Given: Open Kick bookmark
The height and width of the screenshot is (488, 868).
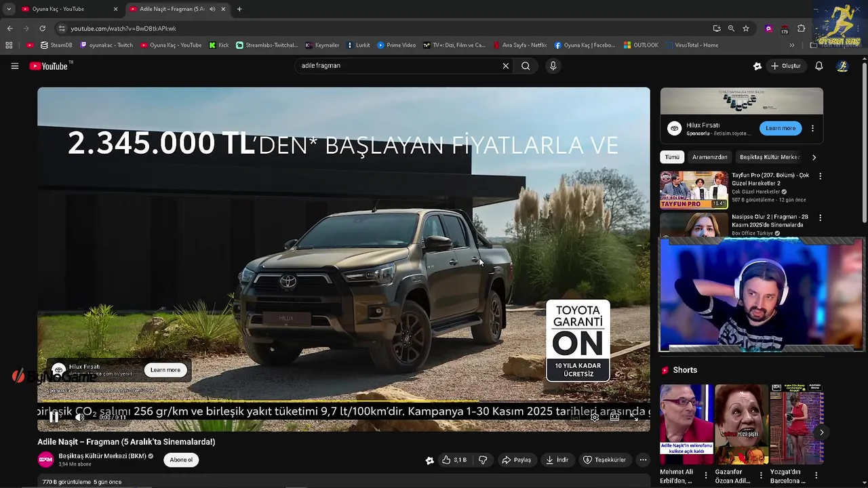Looking at the screenshot, I should tap(219, 45).
